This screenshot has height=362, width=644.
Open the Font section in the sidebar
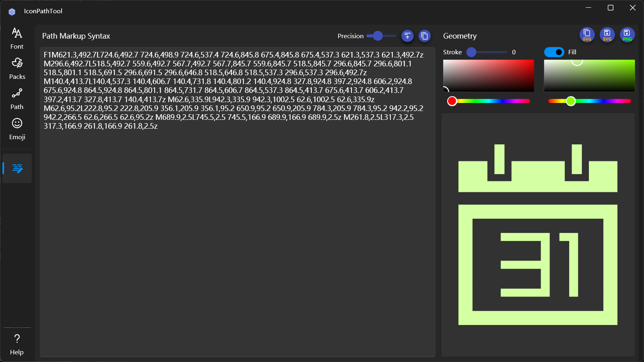point(17,38)
